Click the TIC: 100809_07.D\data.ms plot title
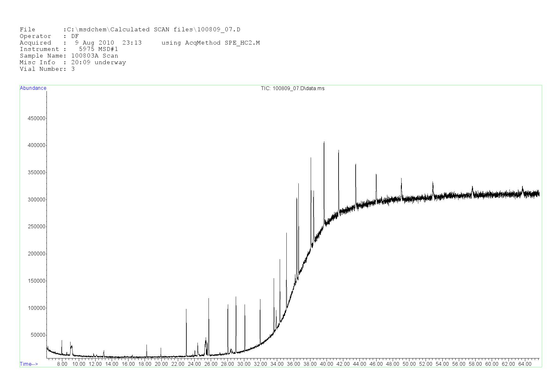 coord(292,89)
